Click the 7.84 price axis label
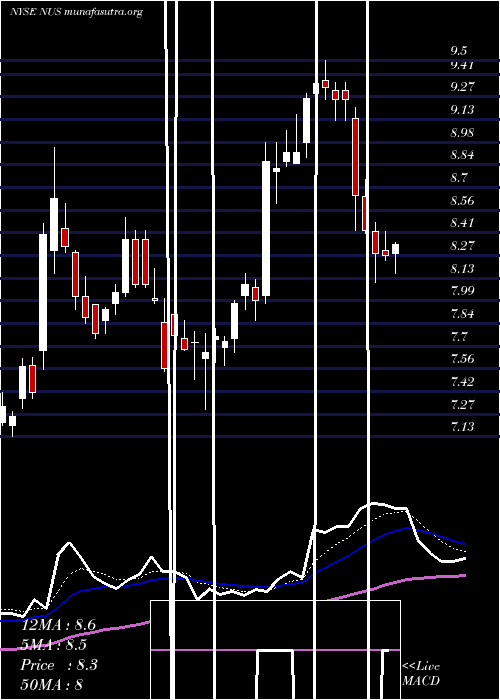The height and width of the screenshot is (700, 500). tap(462, 313)
